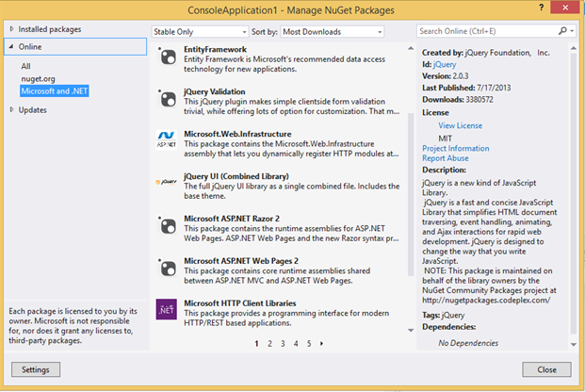Click the No Dependencies text

pos(468,343)
